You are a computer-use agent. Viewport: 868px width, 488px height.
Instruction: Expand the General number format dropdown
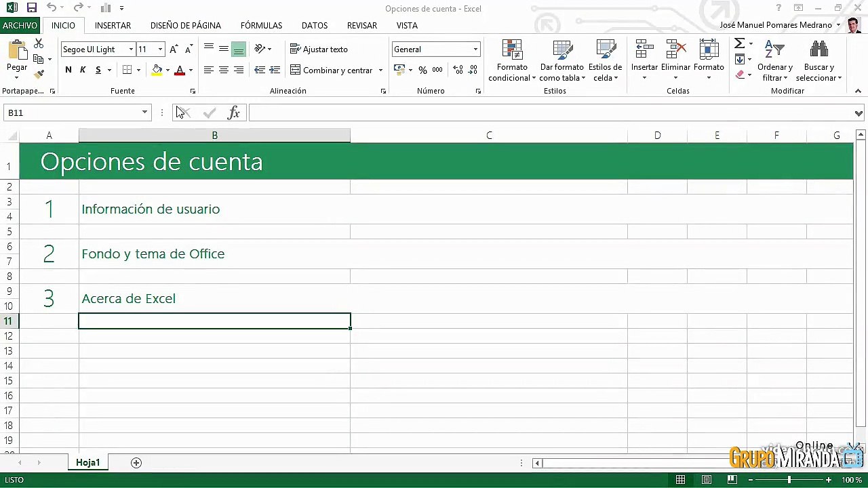(x=475, y=49)
